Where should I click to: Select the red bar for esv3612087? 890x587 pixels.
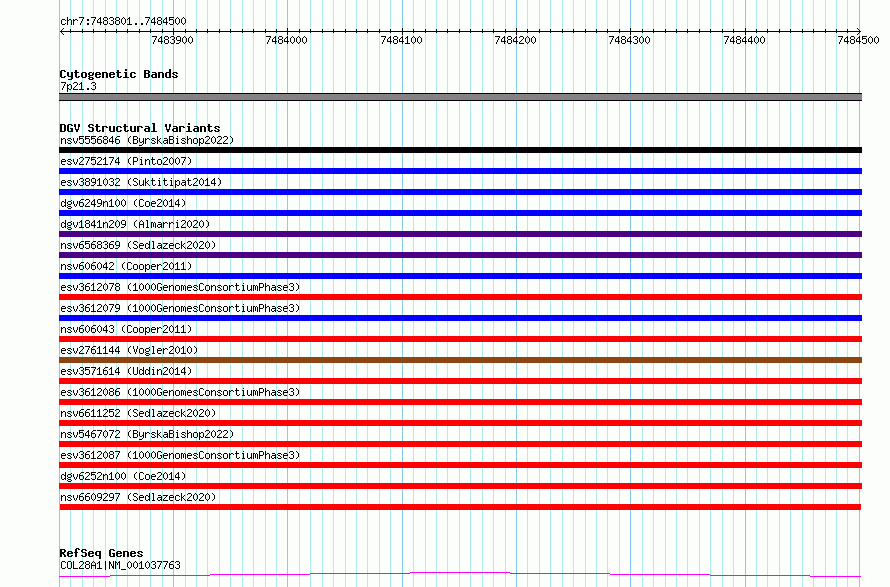click(460, 465)
